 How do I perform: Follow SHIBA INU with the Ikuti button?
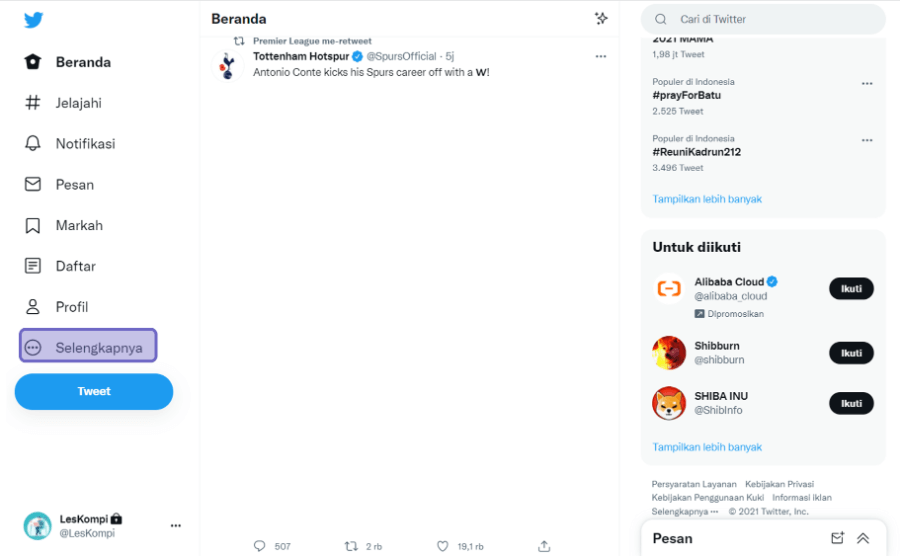[851, 403]
